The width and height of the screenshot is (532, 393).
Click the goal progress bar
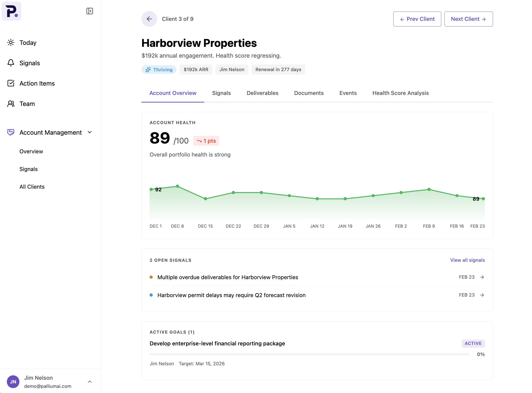[309, 354]
